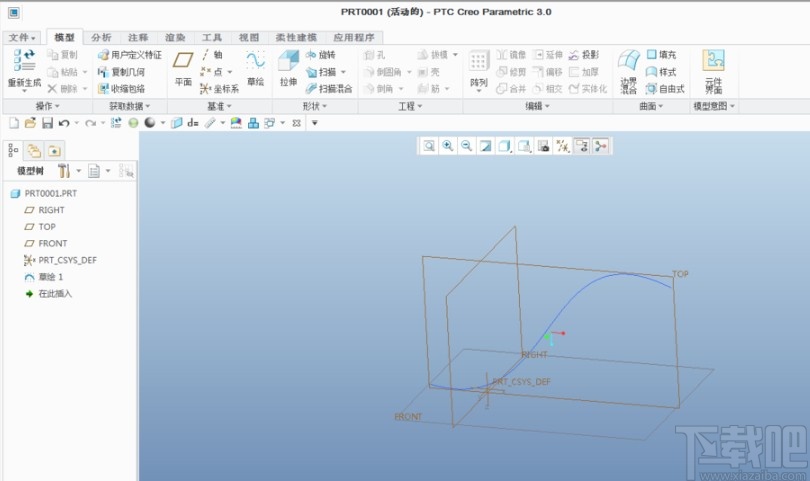Expand the 基准 (Datum) group dropdown
810x481 pixels.
click(220, 106)
